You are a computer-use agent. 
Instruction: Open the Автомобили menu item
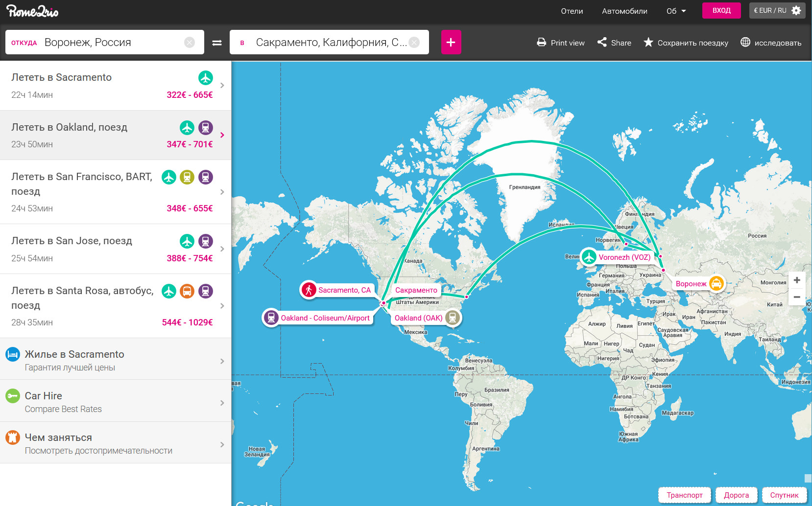[624, 11]
